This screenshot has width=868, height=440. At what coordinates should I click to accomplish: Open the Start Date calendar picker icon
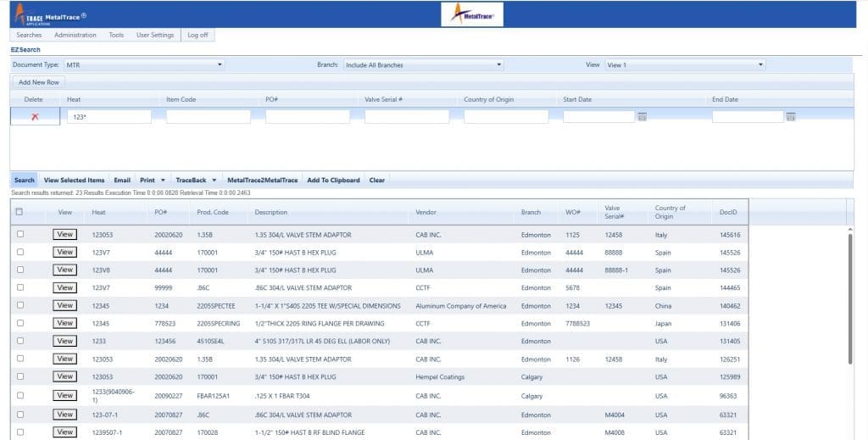[x=642, y=117]
